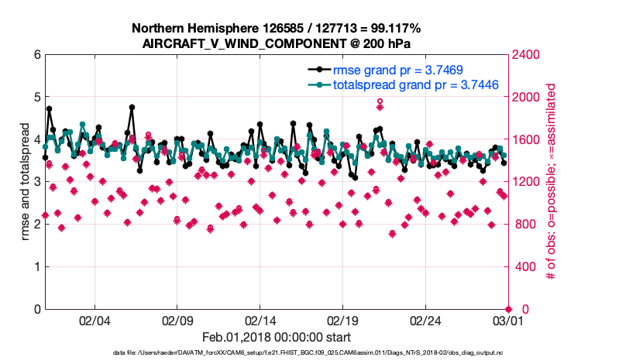This screenshot has height=364, width=643.
Task: Click the 400 tick on right axis
Action: pos(524,266)
